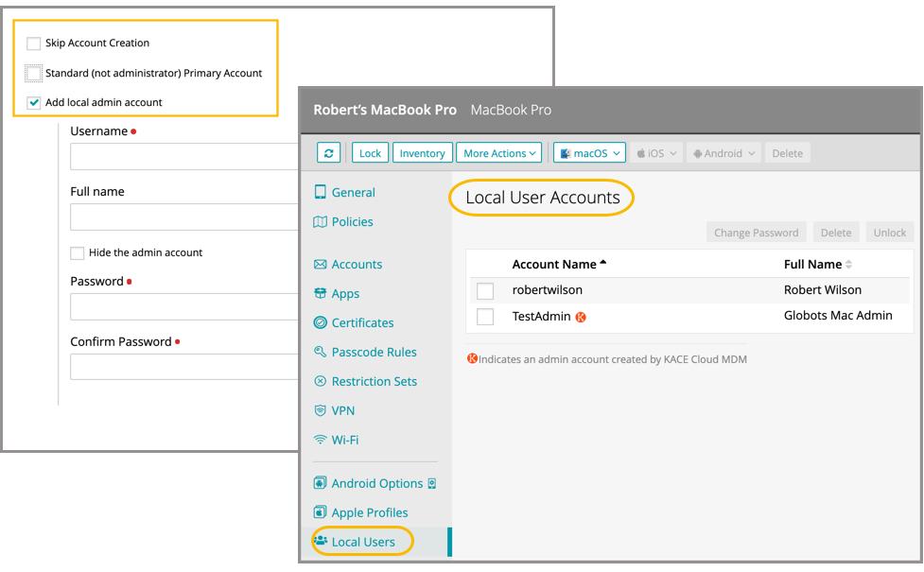
Task: Click the Accounts envelope icon
Action: point(321,265)
